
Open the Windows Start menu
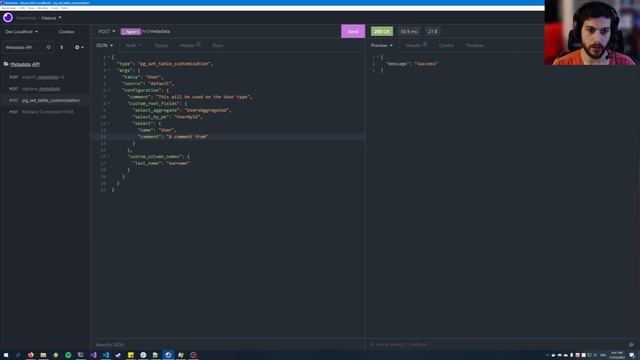click(6, 355)
